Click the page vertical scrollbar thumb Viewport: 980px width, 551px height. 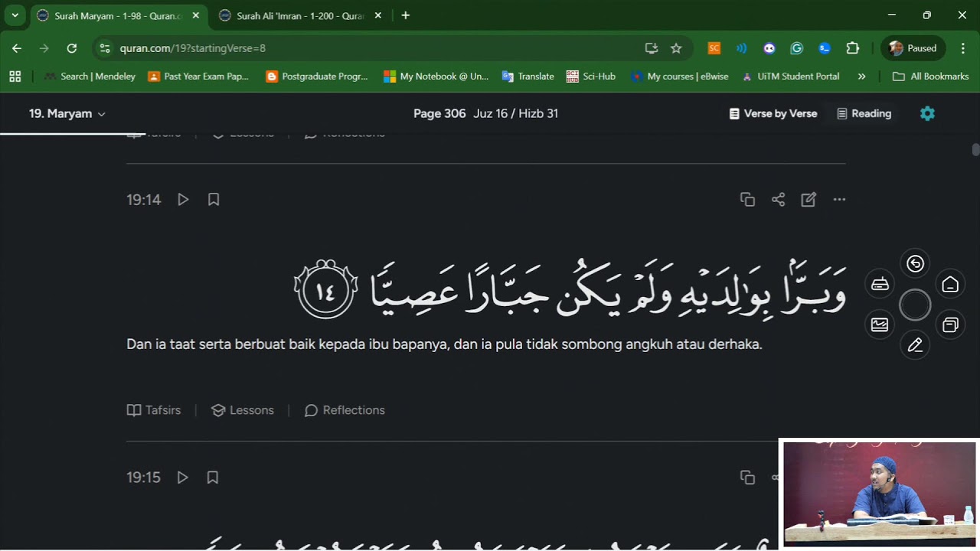pyautogui.click(x=975, y=149)
